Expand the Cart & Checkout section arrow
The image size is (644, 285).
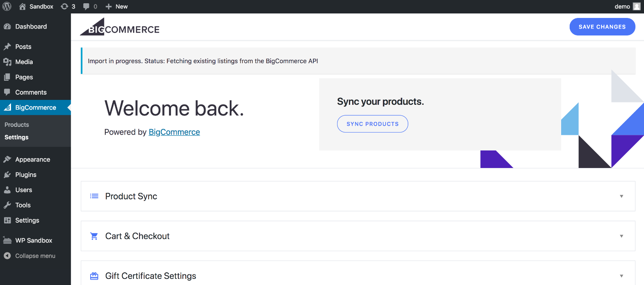click(x=622, y=236)
